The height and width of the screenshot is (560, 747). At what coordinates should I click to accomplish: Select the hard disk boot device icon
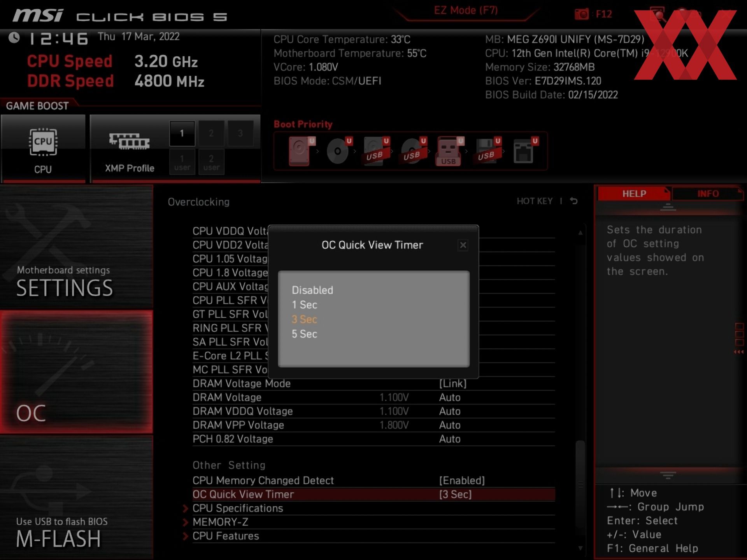302,151
